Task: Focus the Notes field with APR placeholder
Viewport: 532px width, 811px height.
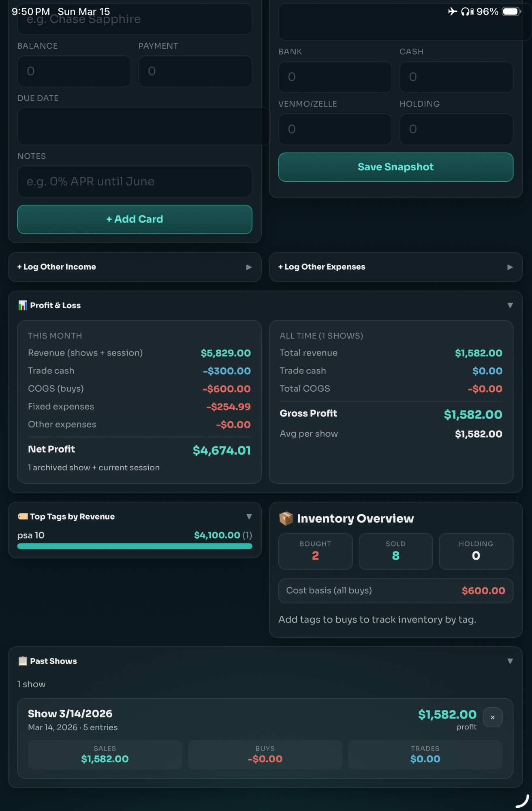Action: [x=135, y=182]
